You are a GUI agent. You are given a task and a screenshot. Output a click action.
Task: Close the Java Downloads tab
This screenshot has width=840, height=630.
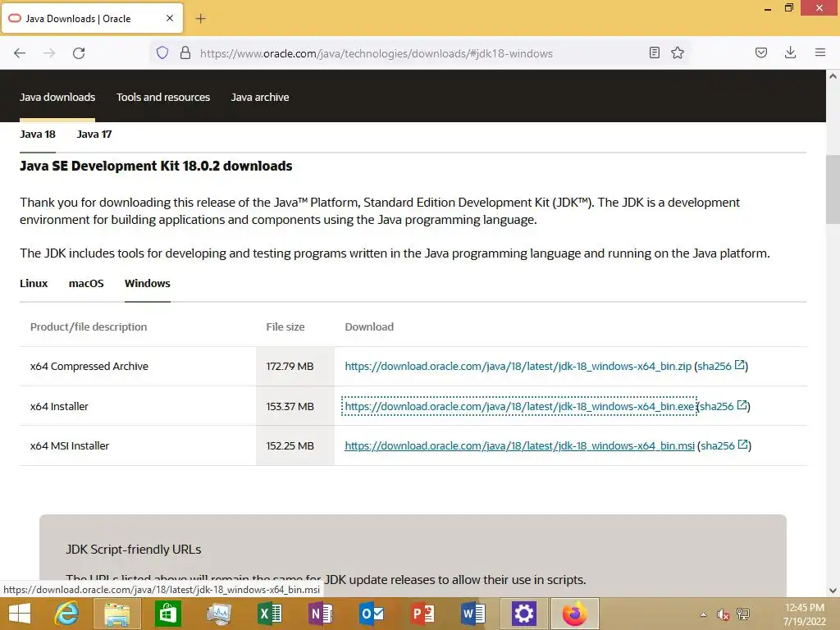pos(170,18)
